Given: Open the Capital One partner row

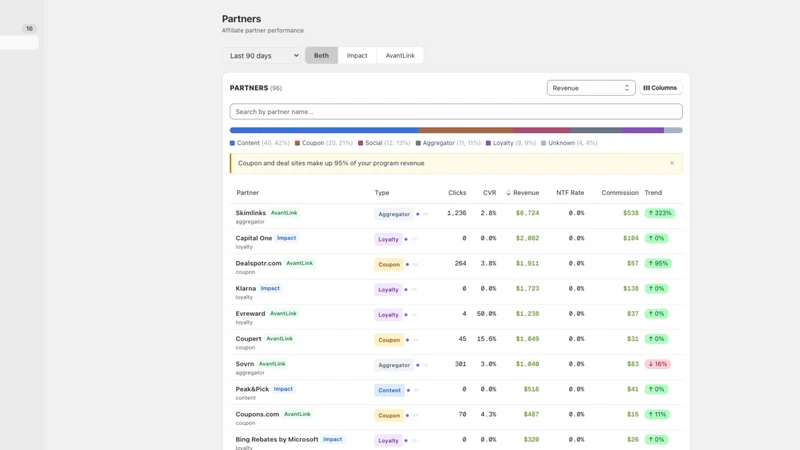Looking at the screenshot, I should (456, 241).
